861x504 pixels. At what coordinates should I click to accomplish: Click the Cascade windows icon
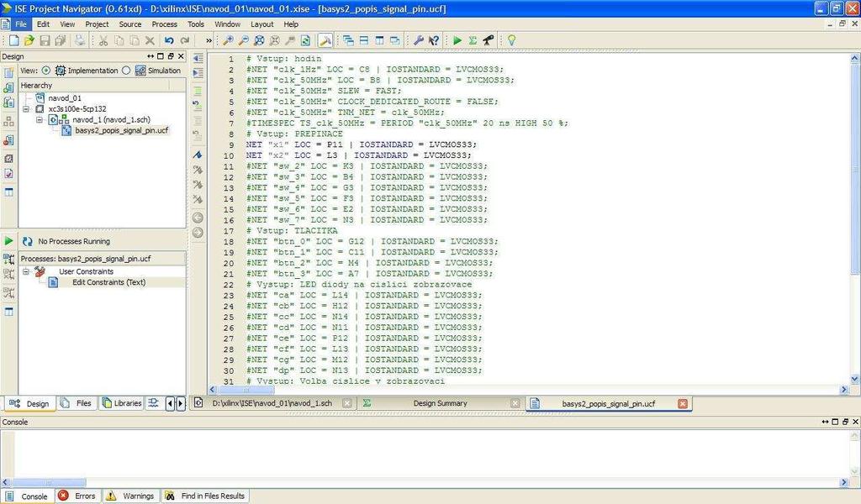click(348, 40)
